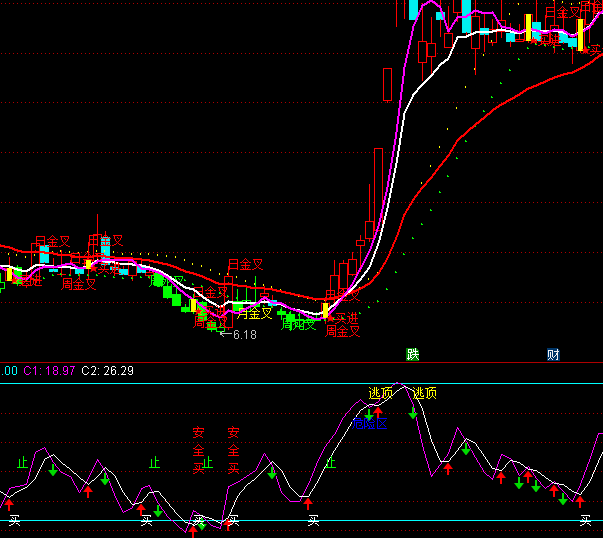The image size is (603, 538).
Task: Click the rightmost 逃顶 label
Action: pos(425,393)
